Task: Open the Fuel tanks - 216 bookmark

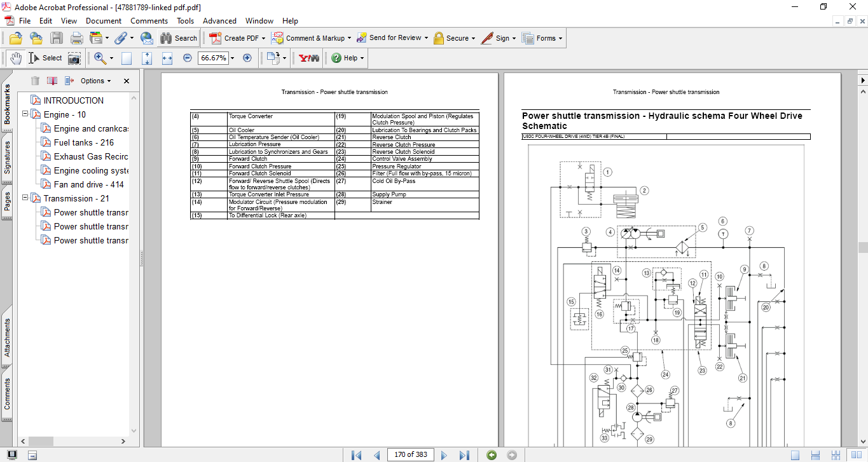Action: [x=83, y=142]
